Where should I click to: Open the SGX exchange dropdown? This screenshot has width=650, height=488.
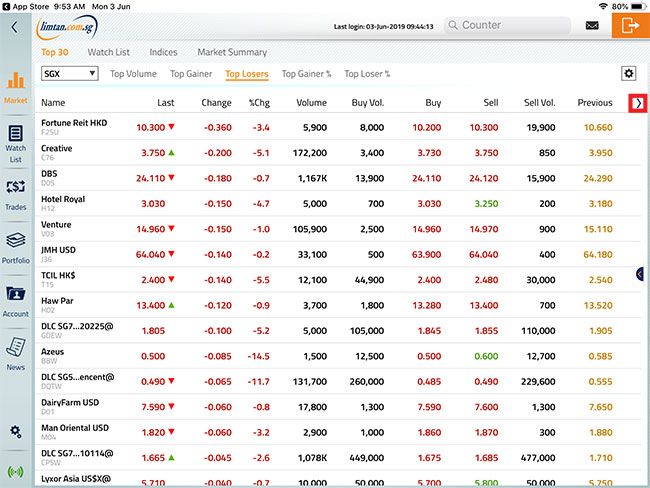[70, 74]
